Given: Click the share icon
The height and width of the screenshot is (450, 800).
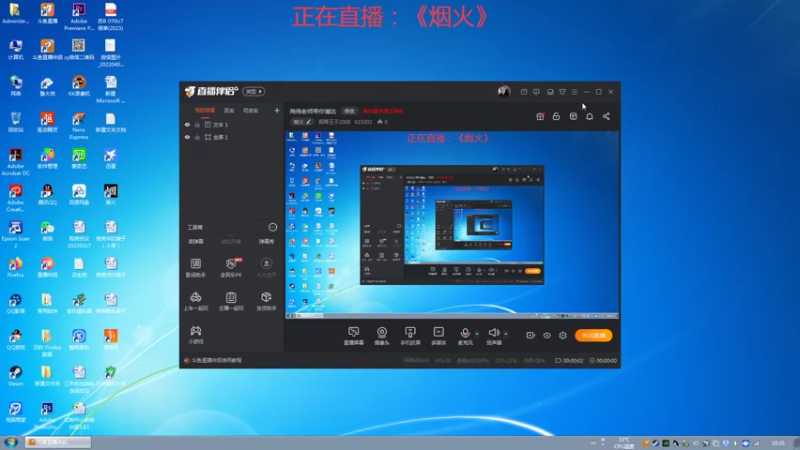Looking at the screenshot, I should click(606, 116).
